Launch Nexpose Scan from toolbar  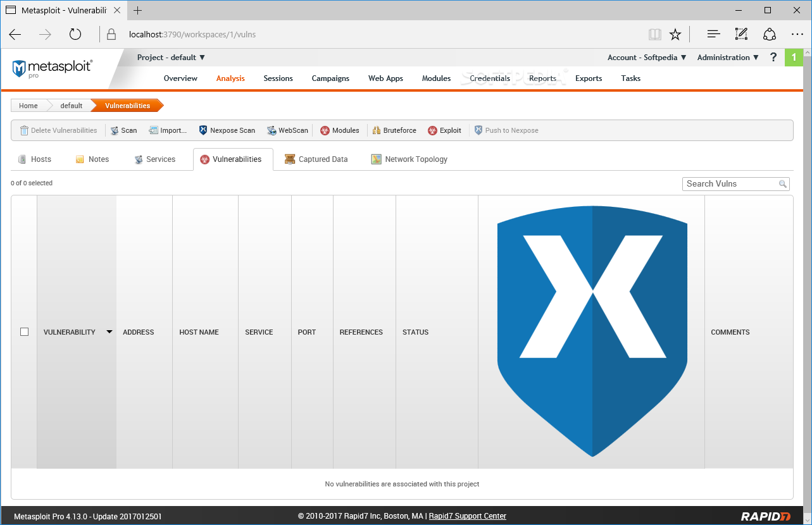point(227,130)
